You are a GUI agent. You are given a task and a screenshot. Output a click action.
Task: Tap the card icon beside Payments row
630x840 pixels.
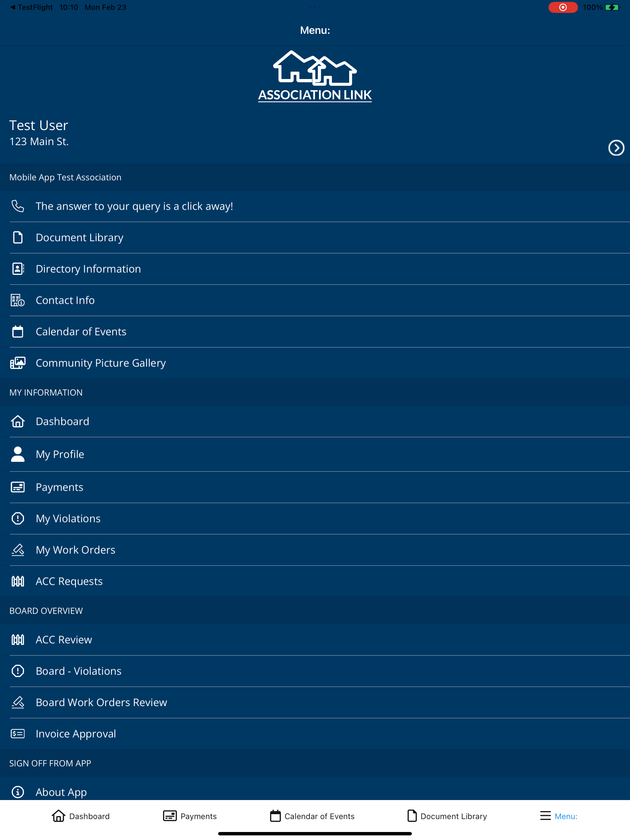coord(18,487)
